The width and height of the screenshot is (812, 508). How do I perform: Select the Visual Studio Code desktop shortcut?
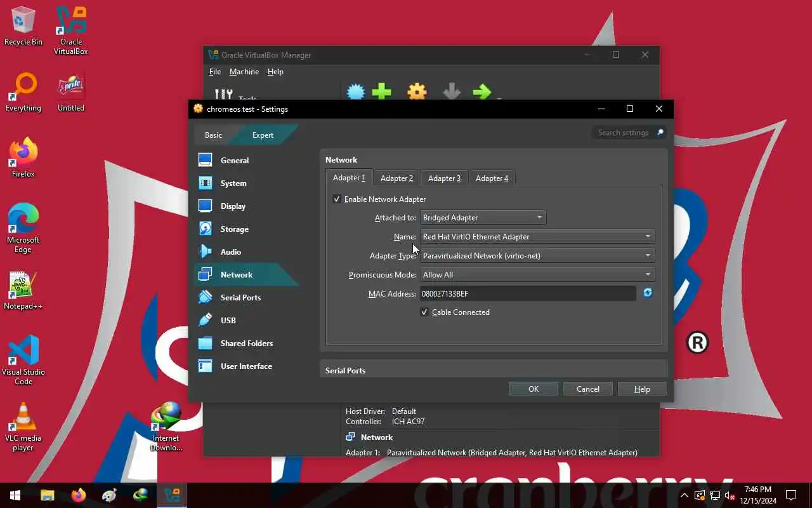pyautogui.click(x=23, y=359)
